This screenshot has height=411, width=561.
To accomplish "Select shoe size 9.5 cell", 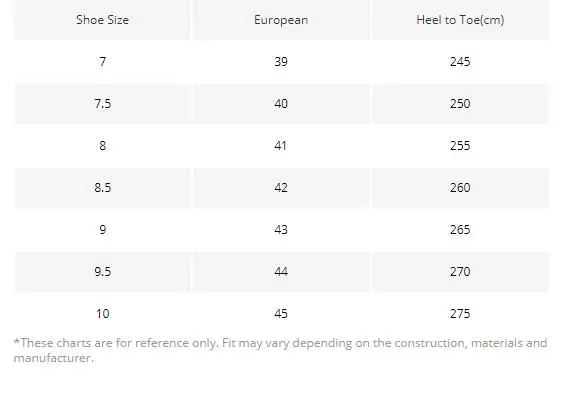I will pyautogui.click(x=102, y=272).
